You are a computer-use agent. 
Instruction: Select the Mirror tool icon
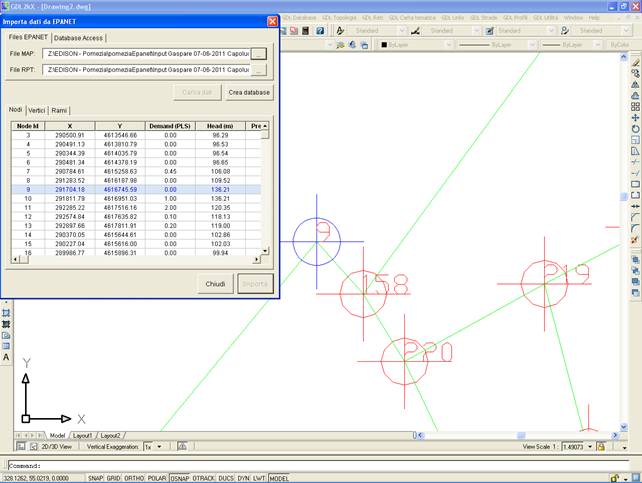coord(636,84)
